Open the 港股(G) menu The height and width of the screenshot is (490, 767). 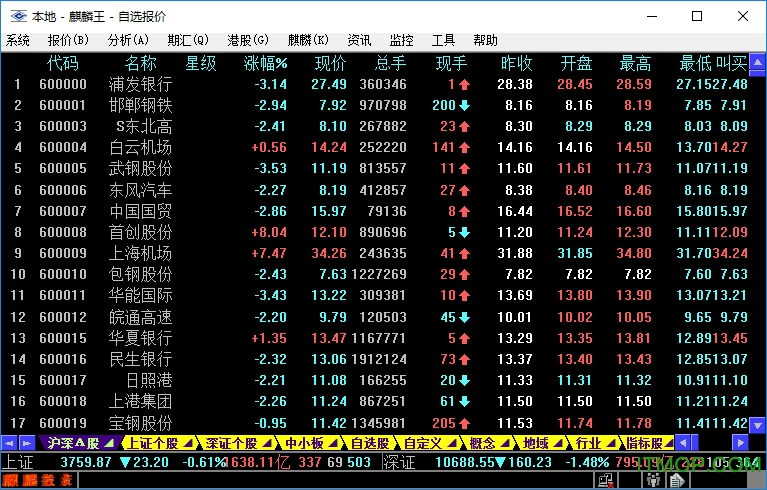coord(248,40)
